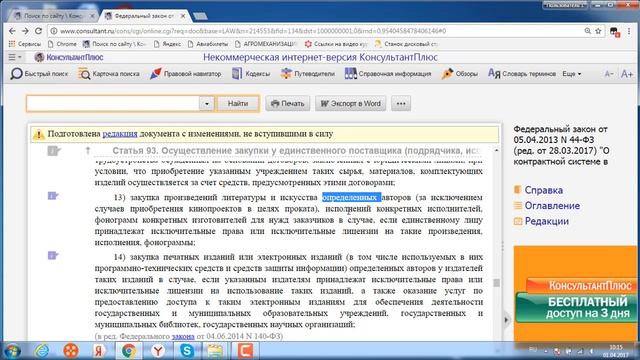Viewport: 640px width, 360px height.
Task: Open the hamburger menu near the logo
Action: 15,58
